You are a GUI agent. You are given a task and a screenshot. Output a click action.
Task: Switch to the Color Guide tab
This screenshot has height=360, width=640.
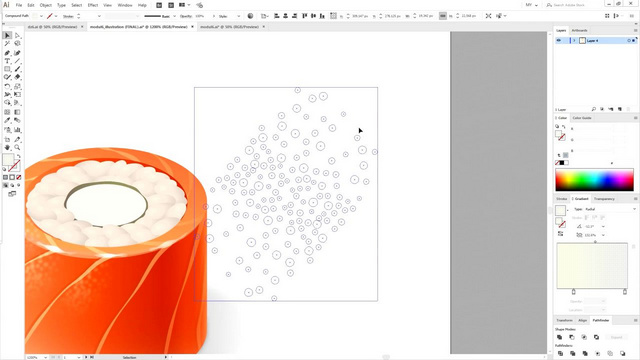click(x=582, y=118)
